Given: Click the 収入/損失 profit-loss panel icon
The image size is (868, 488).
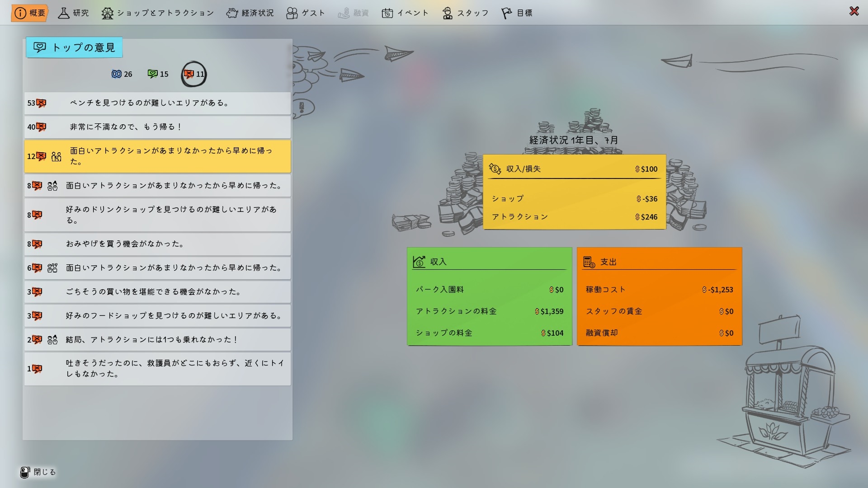Looking at the screenshot, I should (495, 169).
